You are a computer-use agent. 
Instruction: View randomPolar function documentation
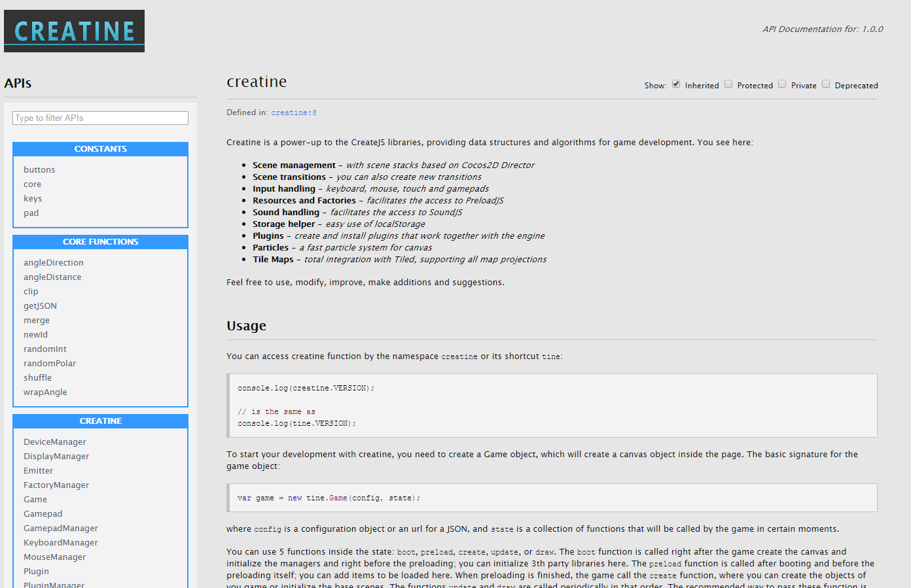50,364
